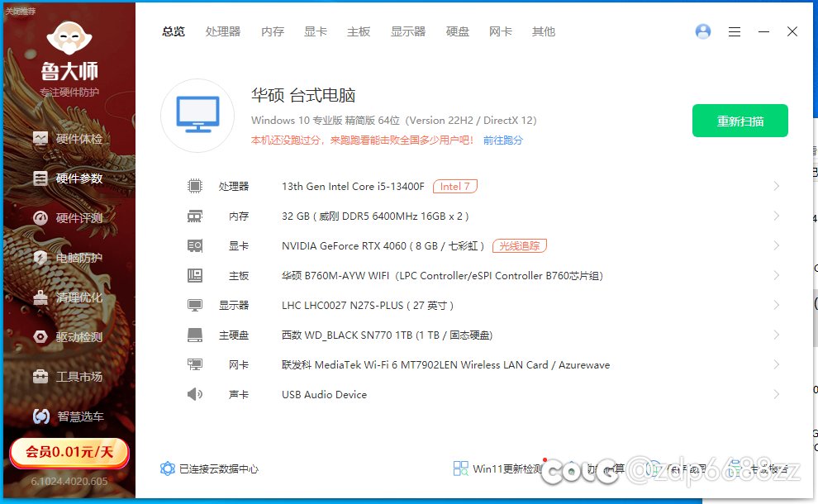818x504 pixels.
Task: Open the 其他 tab
Action: (x=544, y=32)
